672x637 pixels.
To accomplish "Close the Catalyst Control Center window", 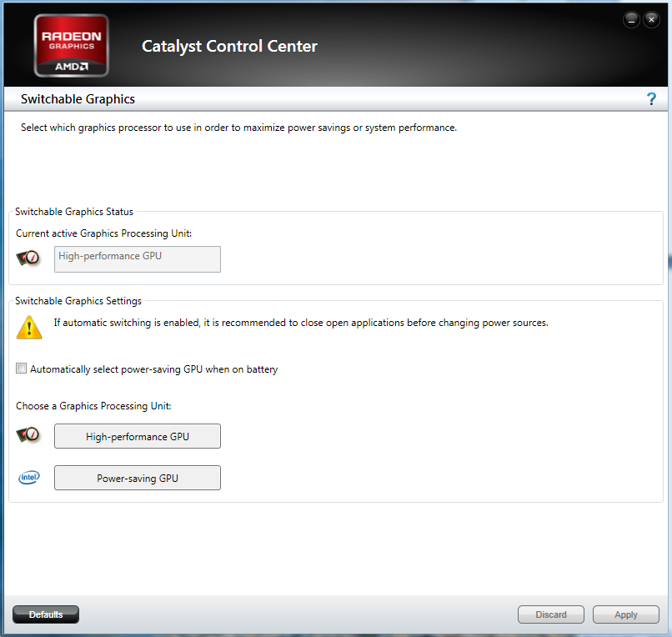I will coord(651,20).
